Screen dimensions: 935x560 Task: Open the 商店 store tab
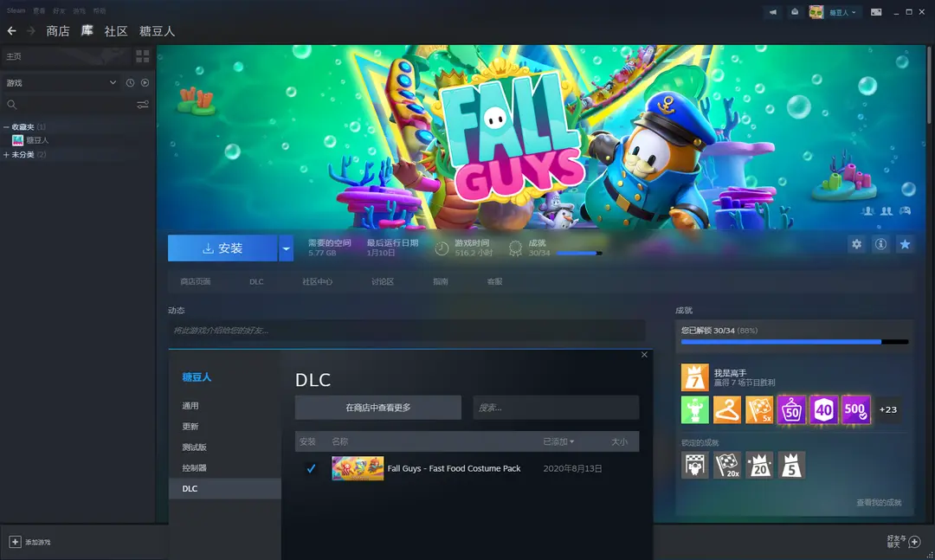point(58,31)
